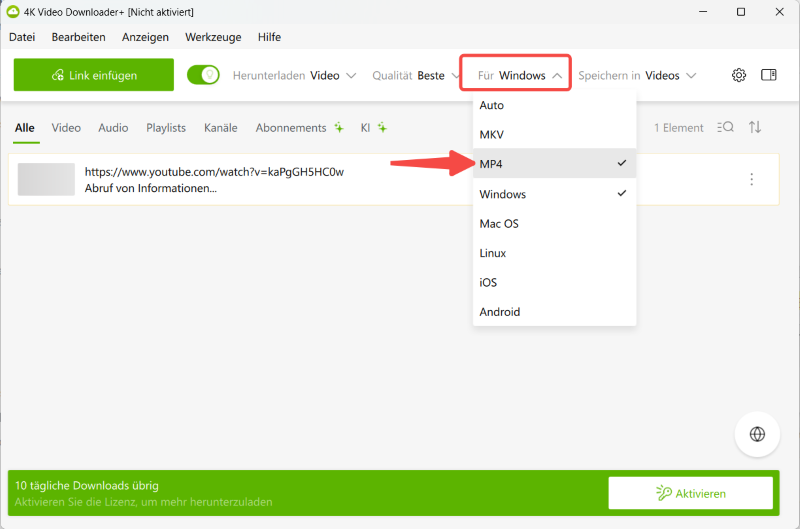Open the Hilfe menu

pos(269,37)
